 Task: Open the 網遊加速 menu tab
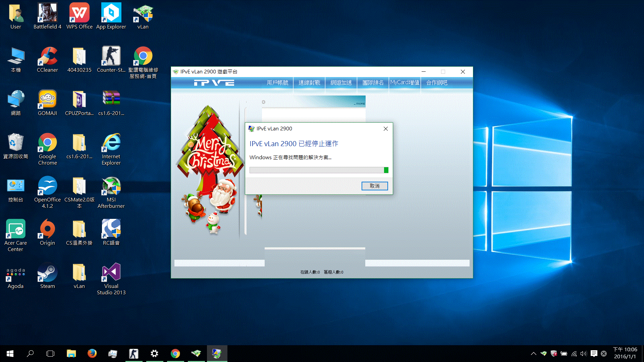[x=341, y=82]
